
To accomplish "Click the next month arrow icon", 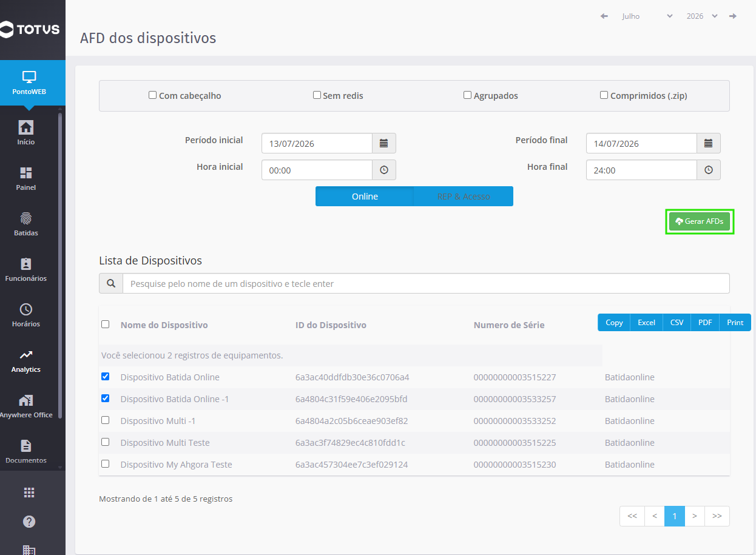I will click(x=733, y=16).
